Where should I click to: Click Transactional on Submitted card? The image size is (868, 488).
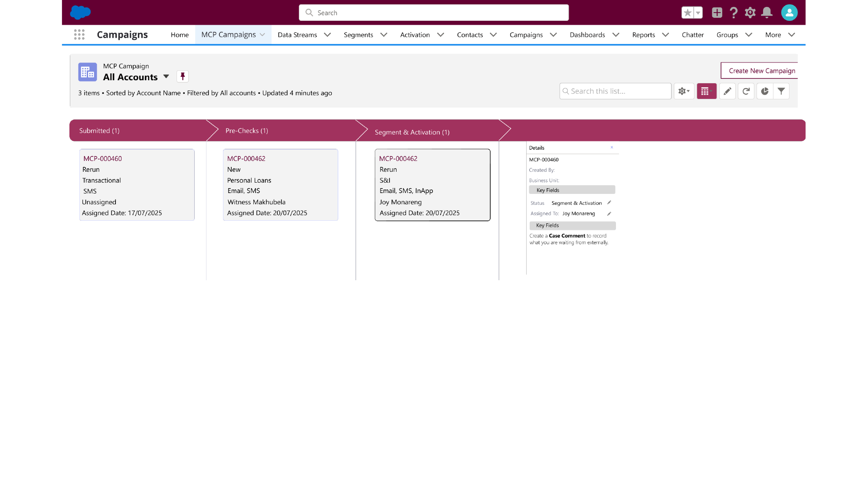click(102, 180)
